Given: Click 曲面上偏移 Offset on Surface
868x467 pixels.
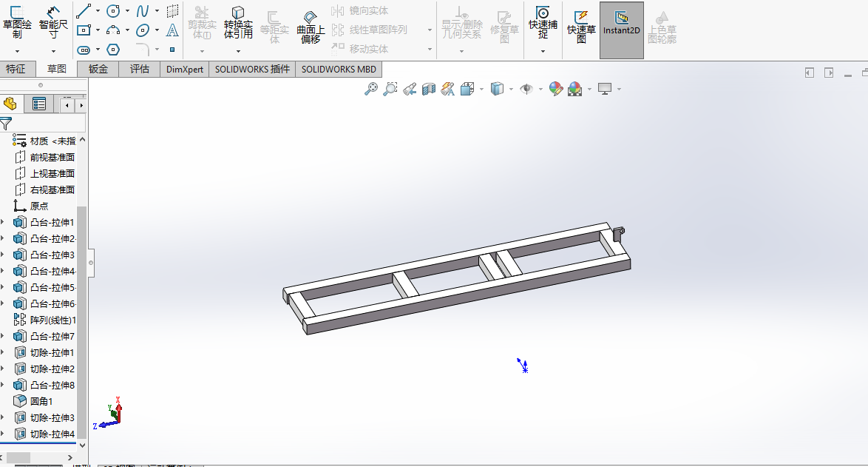Looking at the screenshot, I should [311, 27].
